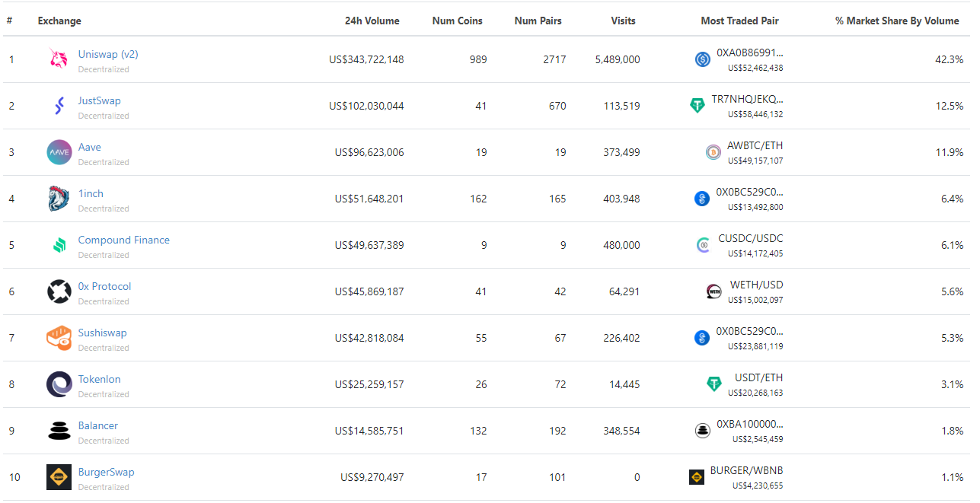The height and width of the screenshot is (503, 980).
Task: Click the JustSwap logo icon
Action: coord(59,106)
